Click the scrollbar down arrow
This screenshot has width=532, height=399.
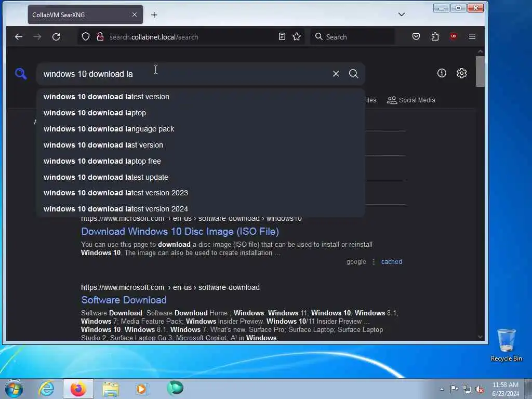(480, 337)
